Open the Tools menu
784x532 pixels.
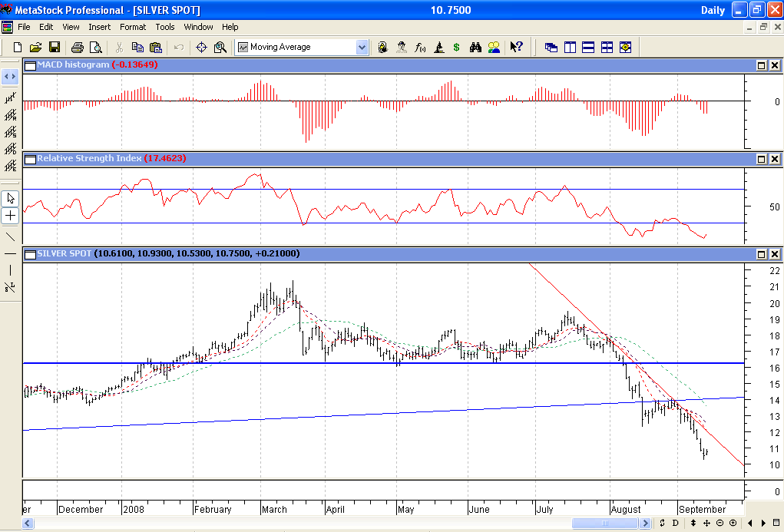click(x=165, y=27)
